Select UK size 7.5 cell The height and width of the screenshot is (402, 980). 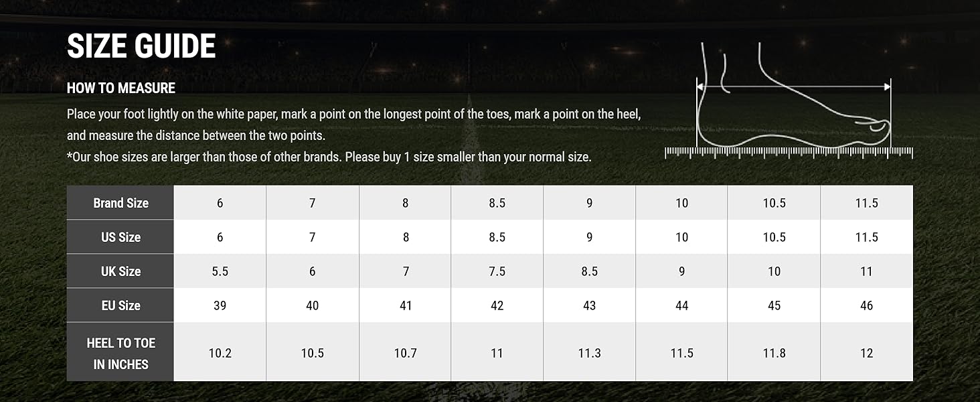tap(497, 271)
